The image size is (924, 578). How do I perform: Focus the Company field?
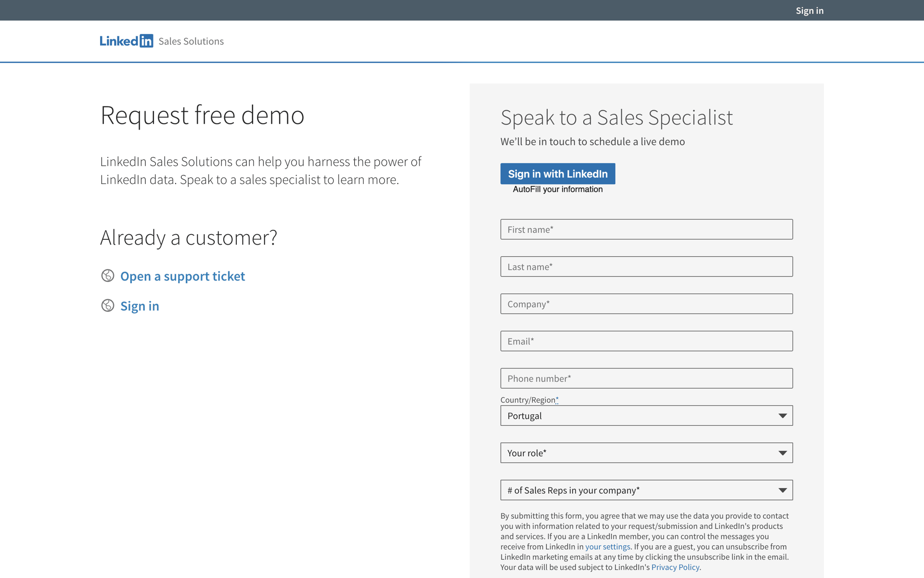(646, 304)
